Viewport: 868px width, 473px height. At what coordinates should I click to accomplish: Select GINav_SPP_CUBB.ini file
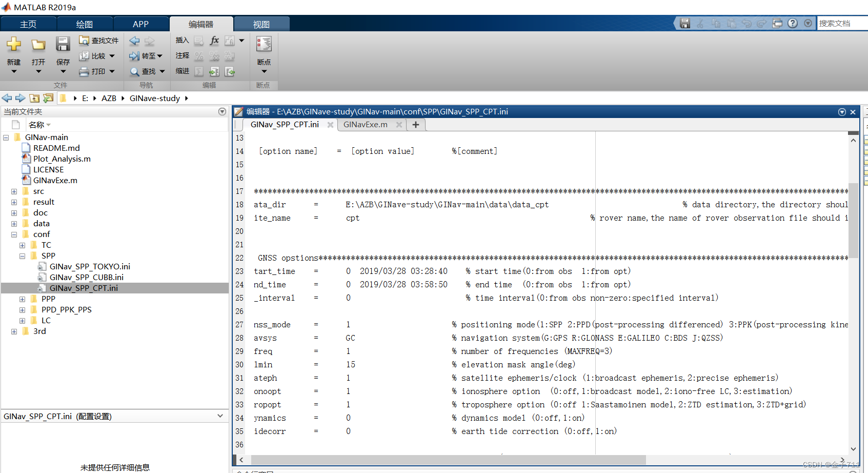(x=87, y=278)
